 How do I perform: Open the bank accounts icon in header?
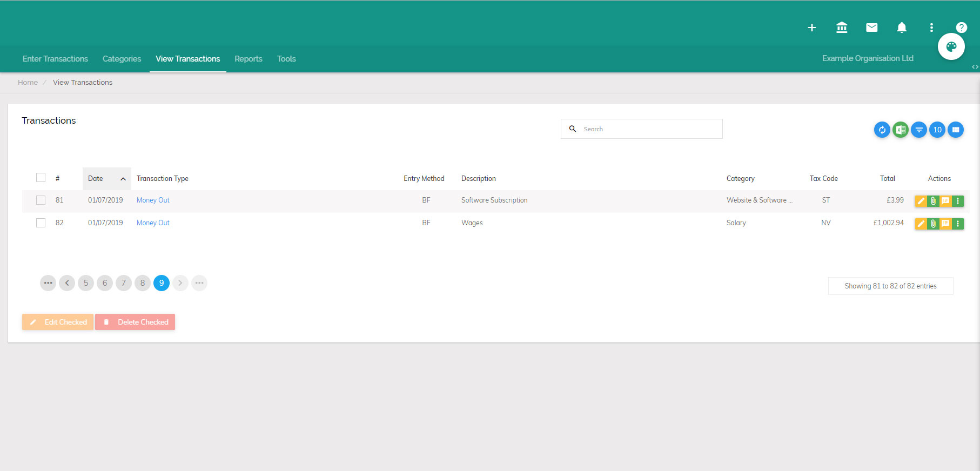842,28
